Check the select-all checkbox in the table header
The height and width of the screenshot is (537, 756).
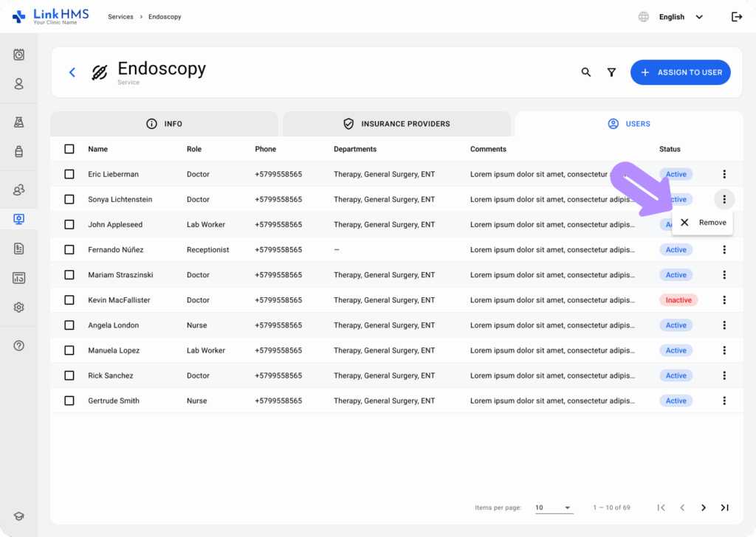point(69,148)
